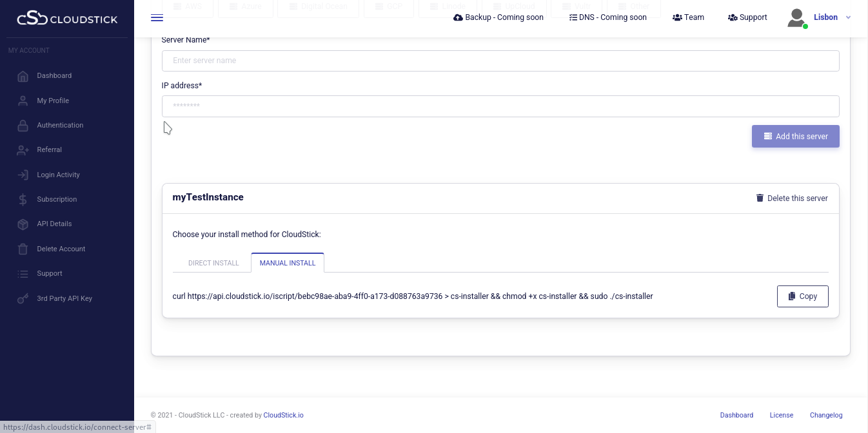Open the Authentication lock icon

[x=23, y=126]
